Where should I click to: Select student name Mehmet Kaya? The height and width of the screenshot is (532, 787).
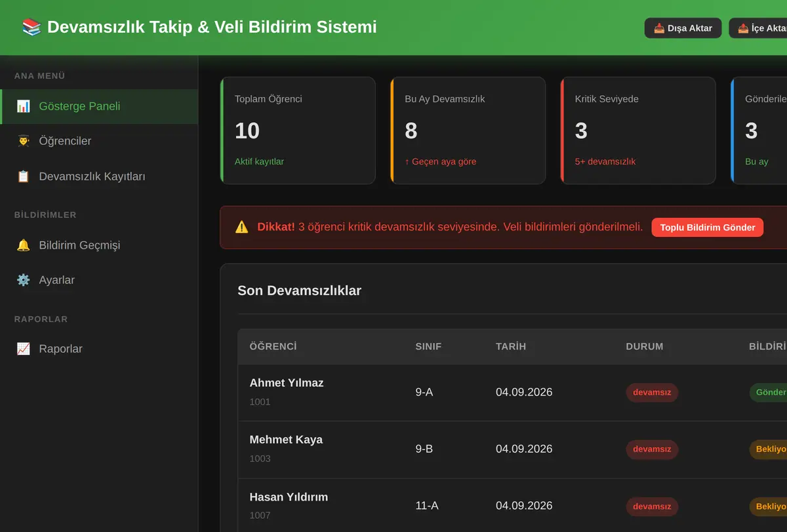[x=286, y=440]
